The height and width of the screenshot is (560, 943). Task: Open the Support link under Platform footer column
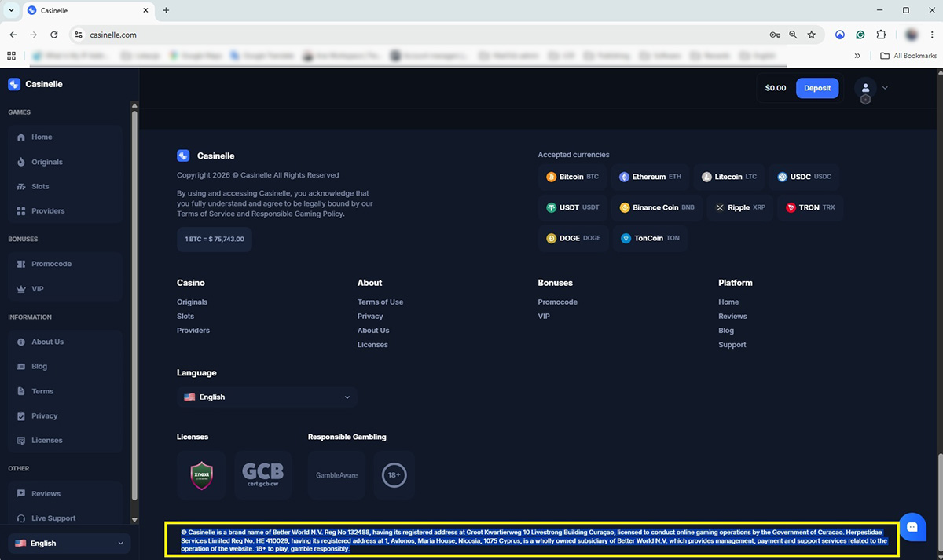coord(732,345)
